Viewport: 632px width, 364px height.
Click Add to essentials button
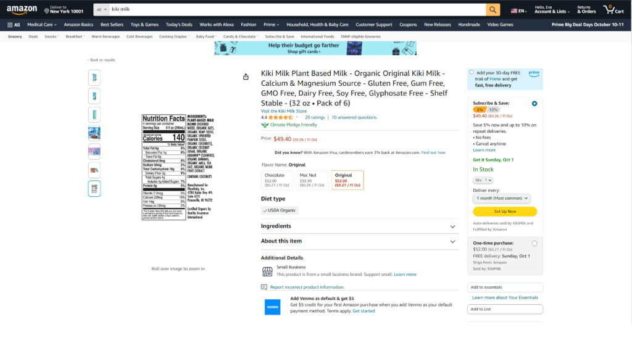pos(505,287)
